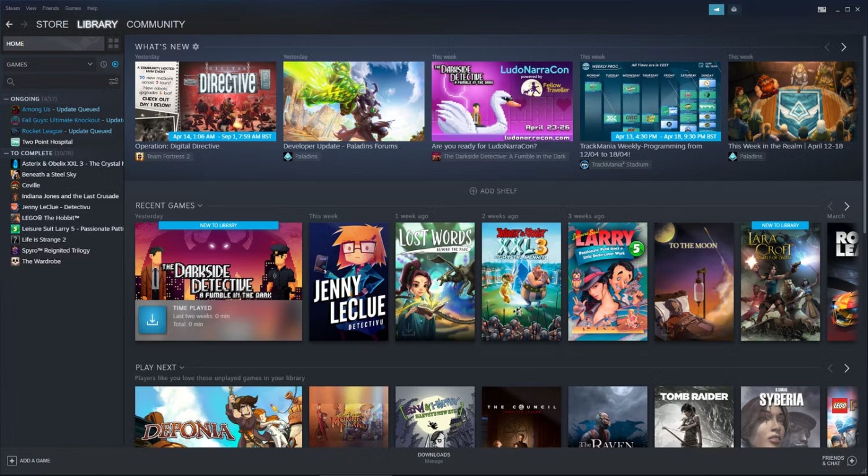Open the inbox envelope icon

tap(733, 9)
